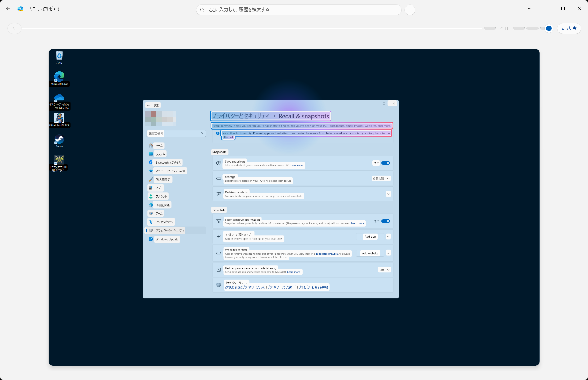Click the Recall app logo in the title bar
The width and height of the screenshot is (588, 380).
pos(20,9)
